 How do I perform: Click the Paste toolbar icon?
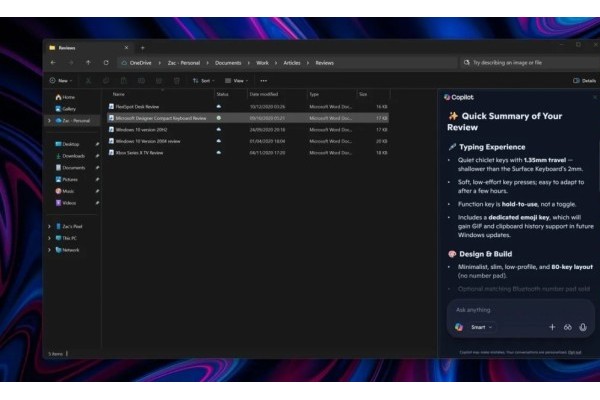point(124,81)
